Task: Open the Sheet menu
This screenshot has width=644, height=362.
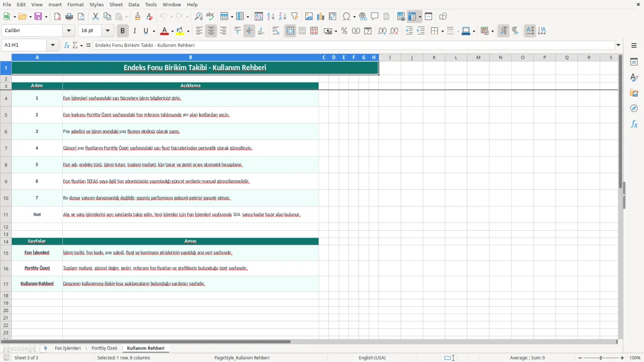Action: pos(116,4)
